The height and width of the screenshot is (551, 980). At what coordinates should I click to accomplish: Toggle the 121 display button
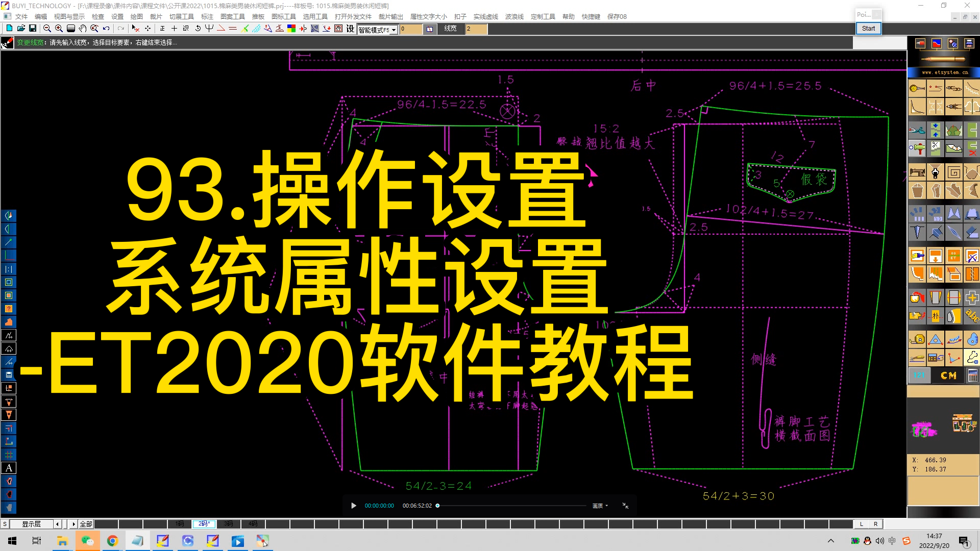[919, 375]
